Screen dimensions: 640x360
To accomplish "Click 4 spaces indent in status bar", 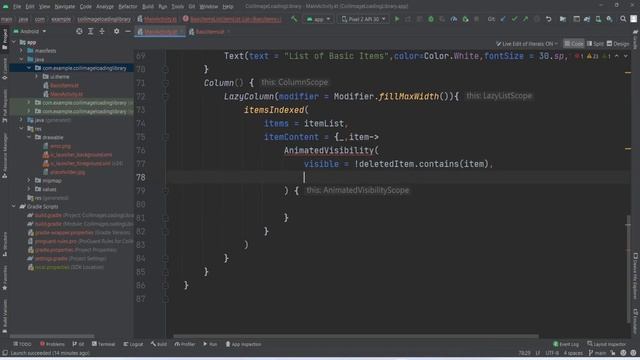I will click(573, 353).
